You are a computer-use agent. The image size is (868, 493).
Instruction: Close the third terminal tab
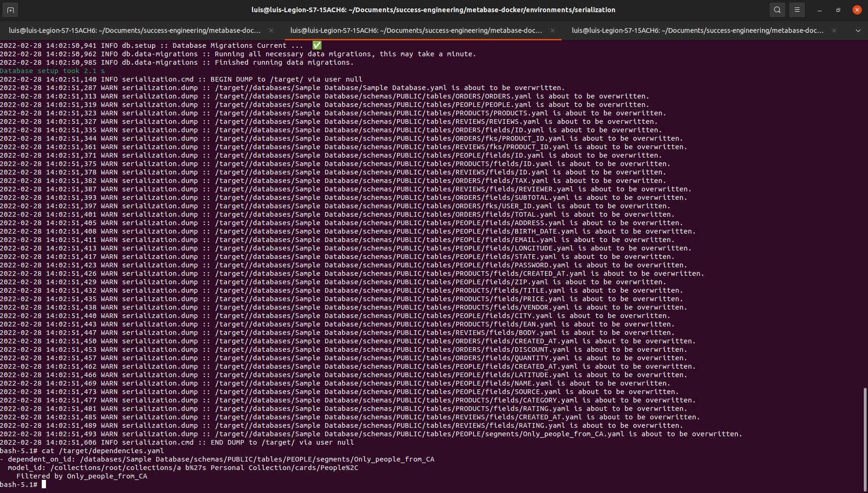[x=834, y=30]
